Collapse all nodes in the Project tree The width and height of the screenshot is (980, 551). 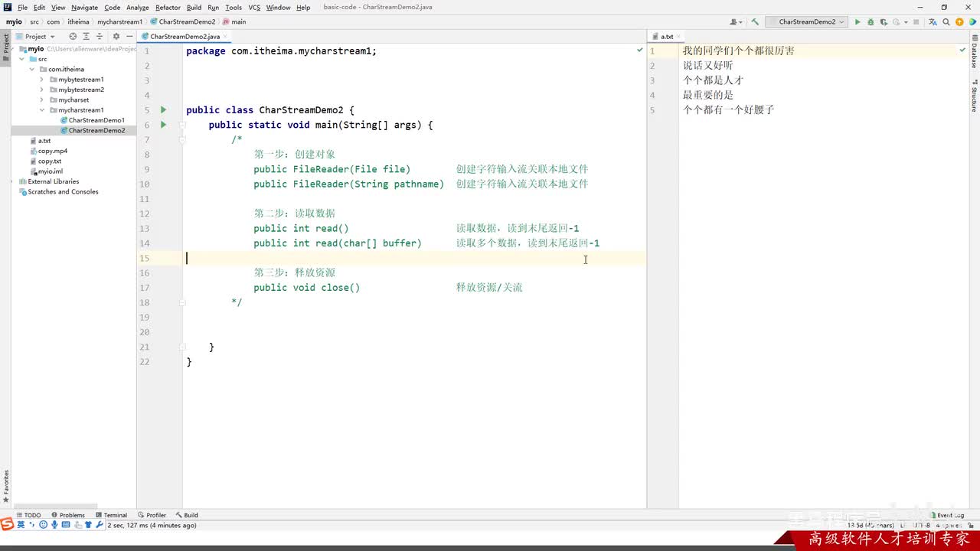tap(100, 36)
